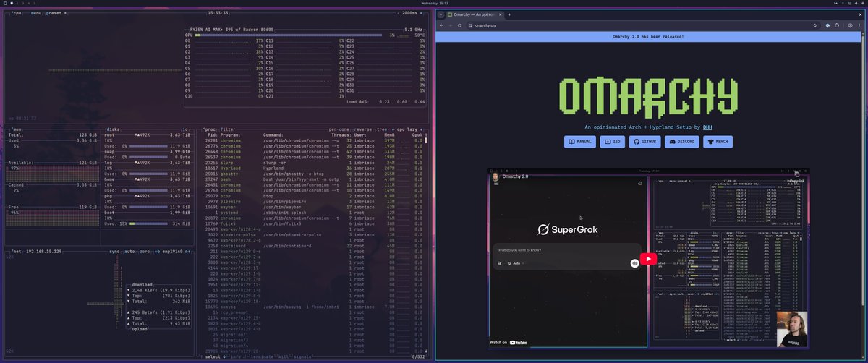Click the browser forward arrow
Viewport: 868px width, 363px height.
click(x=451, y=25)
